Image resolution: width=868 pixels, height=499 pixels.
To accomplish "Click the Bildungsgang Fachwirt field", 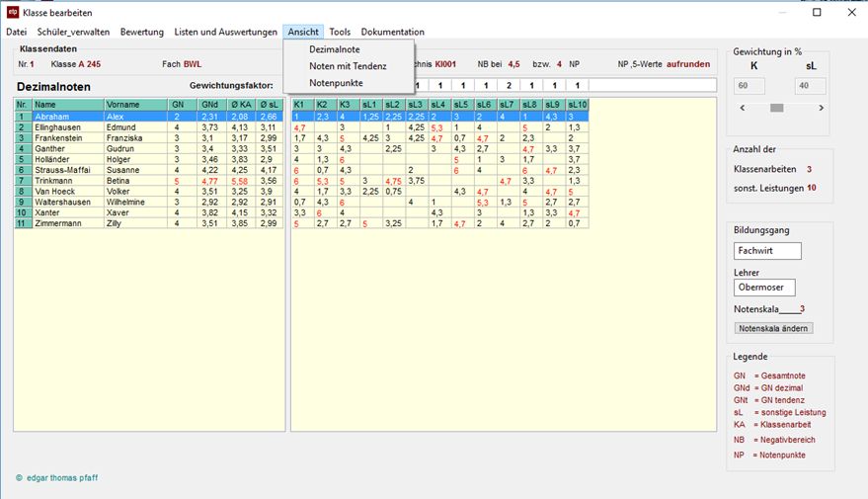I will coord(767,251).
